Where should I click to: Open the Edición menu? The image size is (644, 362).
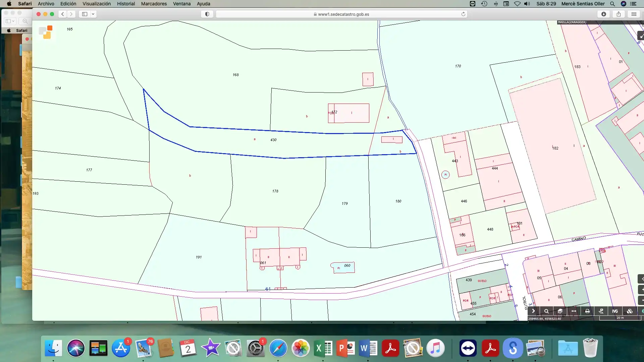tap(68, 4)
